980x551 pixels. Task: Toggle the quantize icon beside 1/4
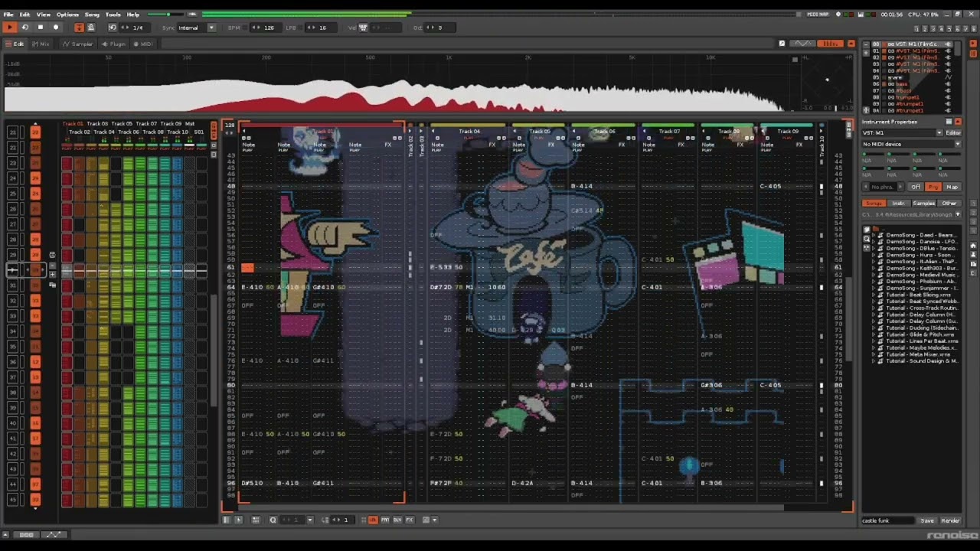click(x=113, y=28)
